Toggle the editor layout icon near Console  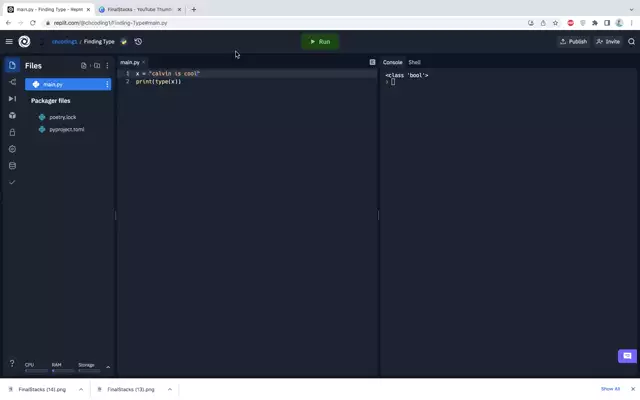click(x=372, y=62)
